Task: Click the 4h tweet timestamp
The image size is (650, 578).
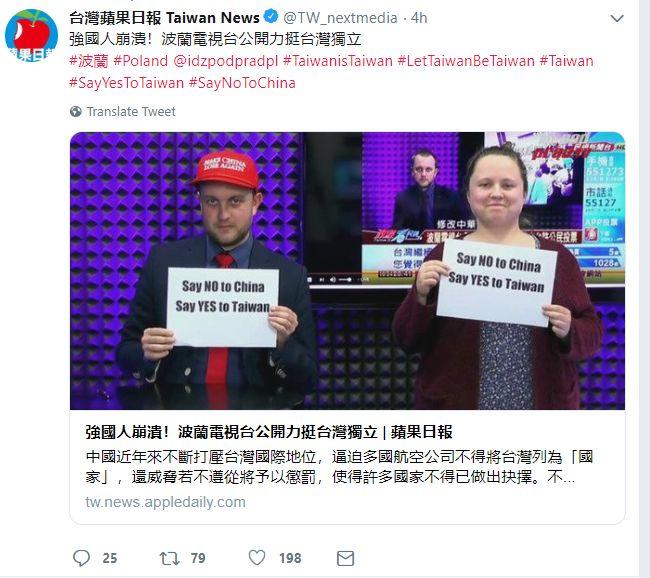Action: [x=419, y=18]
